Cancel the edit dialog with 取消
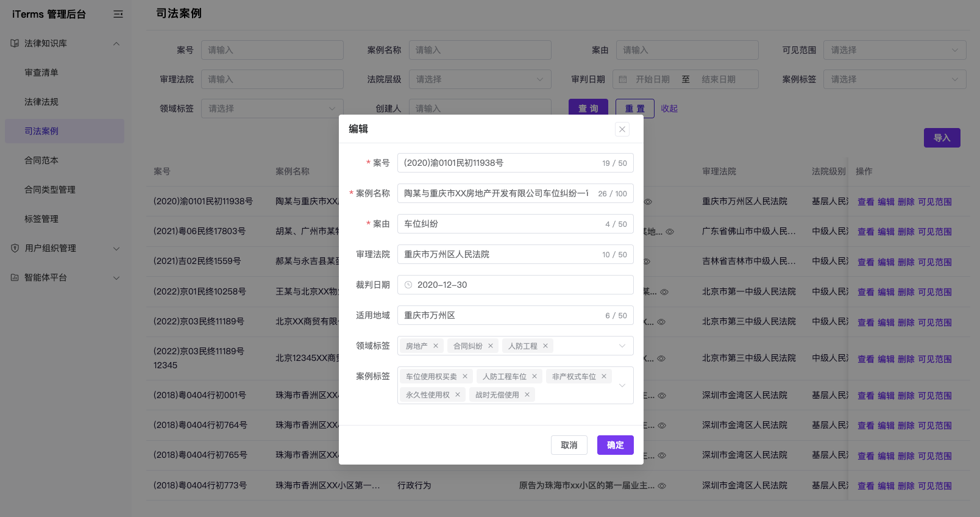Screen dimensions: 980x517 tap(569, 445)
